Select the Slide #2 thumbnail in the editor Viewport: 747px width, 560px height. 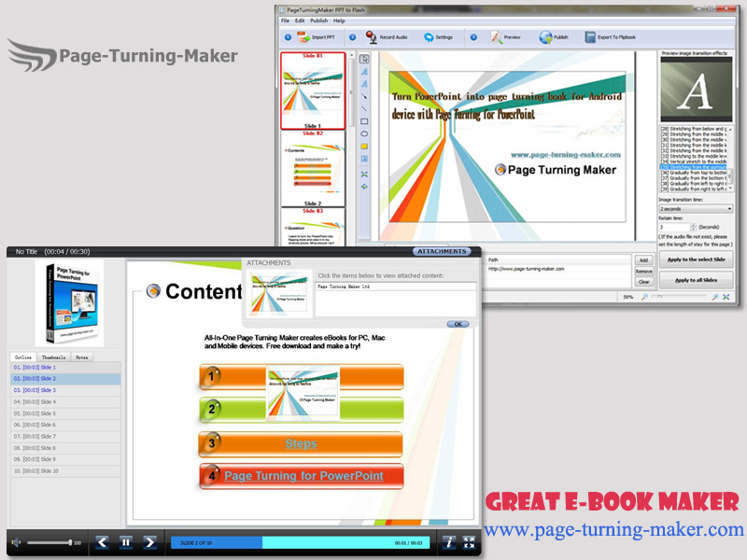click(313, 168)
